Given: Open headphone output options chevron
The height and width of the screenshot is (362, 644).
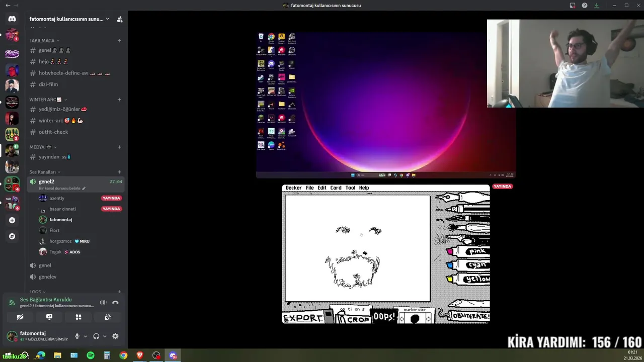Looking at the screenshot, I should point(105,336).
